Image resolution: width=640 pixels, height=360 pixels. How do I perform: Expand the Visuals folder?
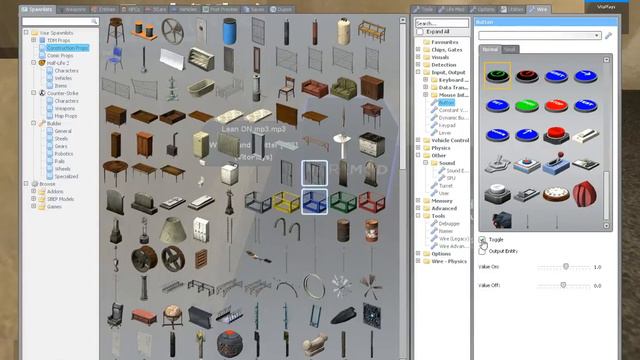pyautogui.click(x=418, y=57)
